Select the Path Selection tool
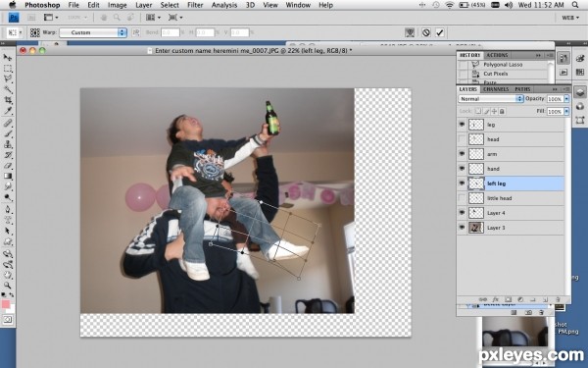The height and width of the screenshot is (368, 588). pyautogui.click(x=8, y=231)
